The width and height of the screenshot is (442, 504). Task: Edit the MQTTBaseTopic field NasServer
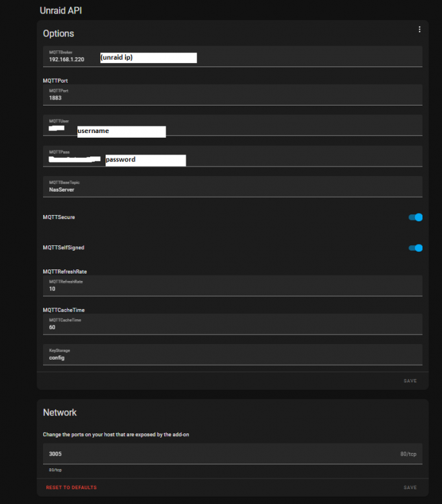pyautogui.click(x=233, y=187)
